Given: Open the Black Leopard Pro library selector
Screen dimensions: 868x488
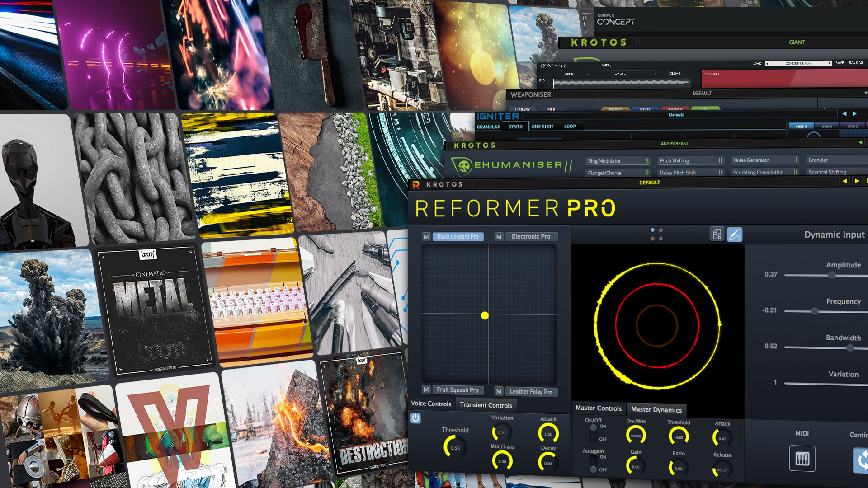Looking at the screenshot, I should [x=458, y=236].
